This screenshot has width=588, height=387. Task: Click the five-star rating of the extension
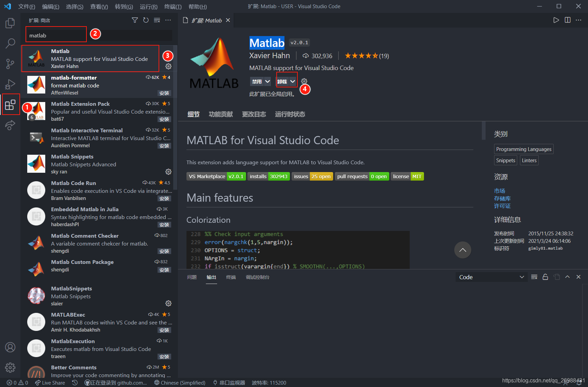[367, 56]
